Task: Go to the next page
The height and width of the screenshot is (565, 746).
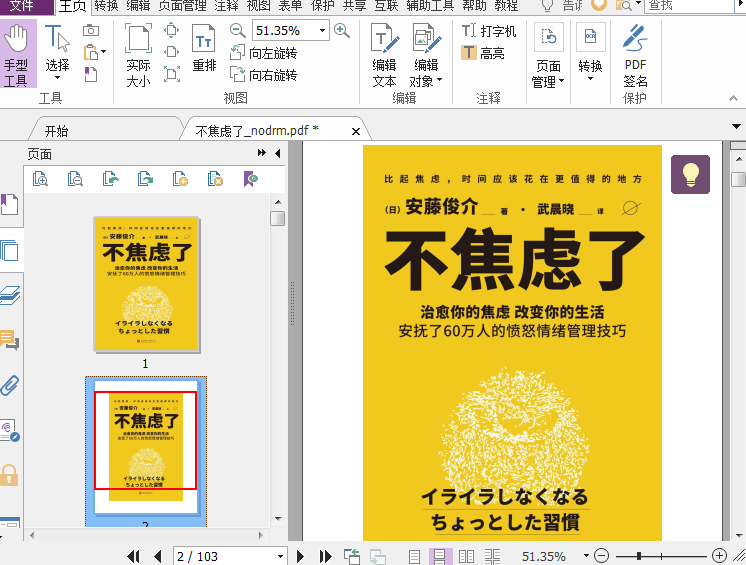Action: (300, 556)
